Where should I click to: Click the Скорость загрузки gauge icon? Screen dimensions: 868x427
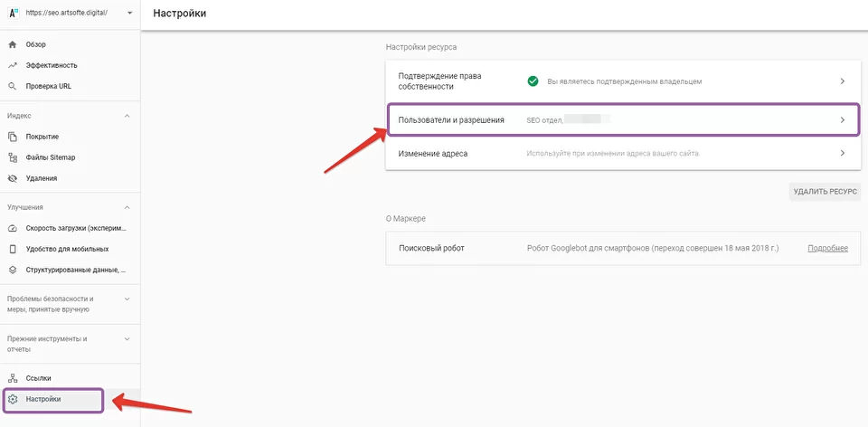point(14,228)
